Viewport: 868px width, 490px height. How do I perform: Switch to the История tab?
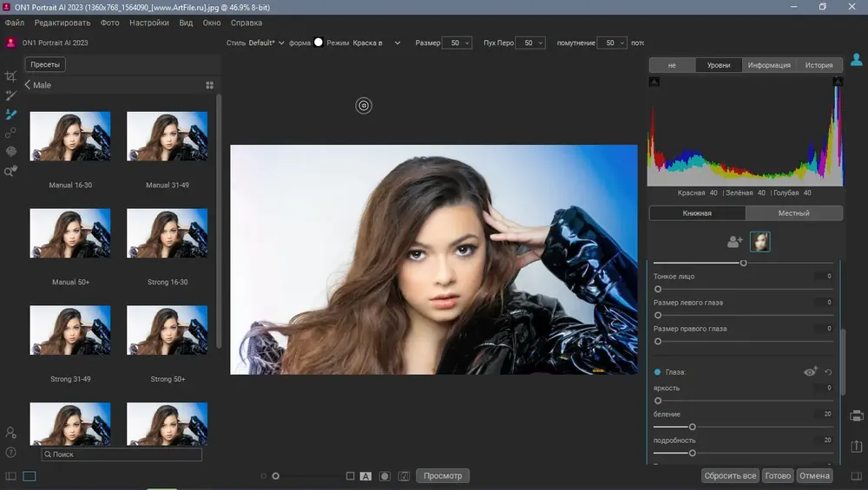[819, 65]
